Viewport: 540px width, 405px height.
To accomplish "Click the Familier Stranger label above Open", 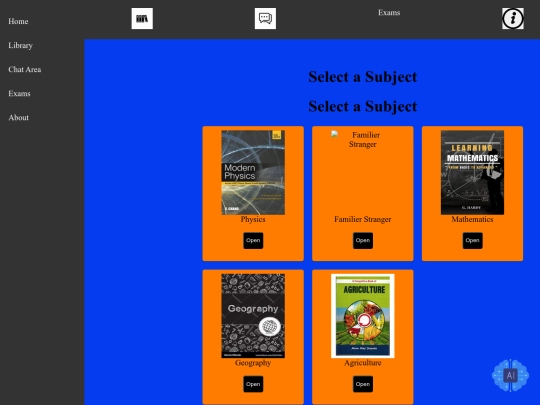I will tap(363, 219).
